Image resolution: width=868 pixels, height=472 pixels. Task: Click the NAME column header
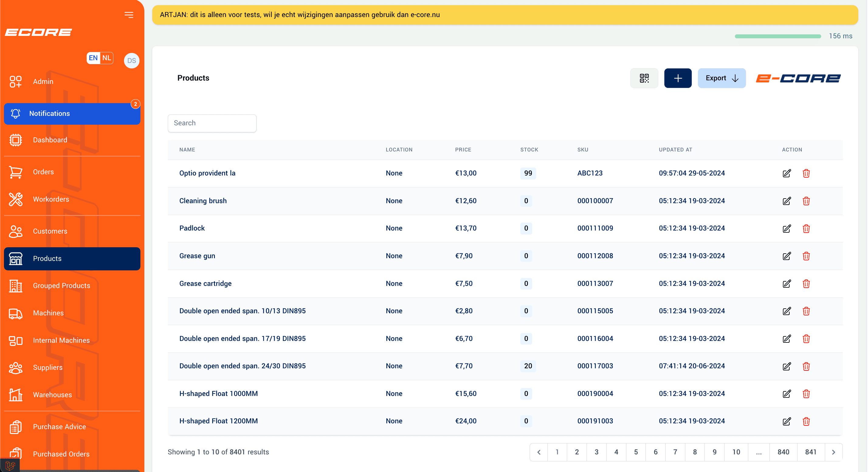(x=187, y=150)
